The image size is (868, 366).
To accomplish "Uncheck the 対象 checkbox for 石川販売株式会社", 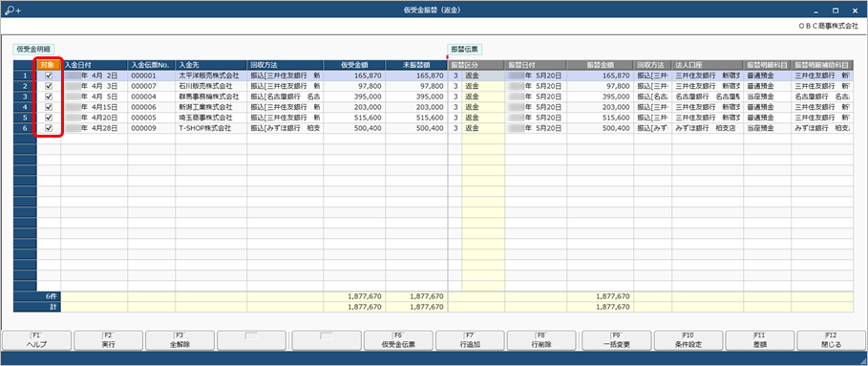I will pyautogui.click(x=49, y=86).
